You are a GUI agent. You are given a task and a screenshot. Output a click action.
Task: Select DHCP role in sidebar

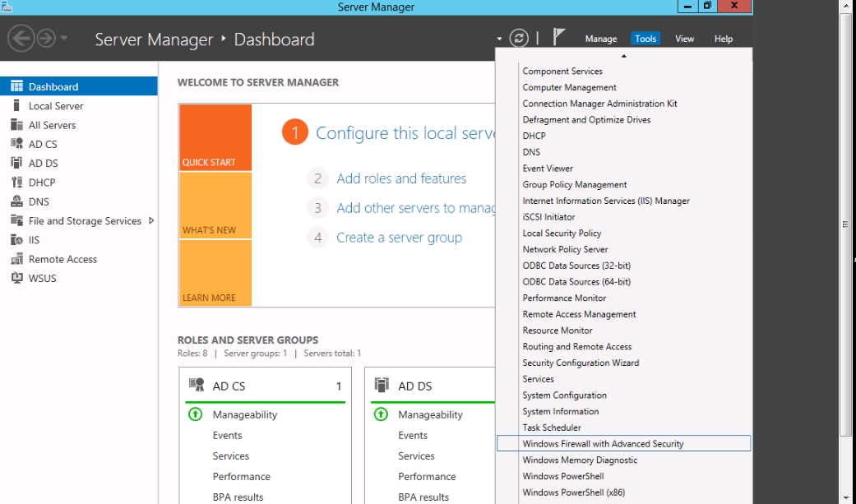tap(41, 183)
